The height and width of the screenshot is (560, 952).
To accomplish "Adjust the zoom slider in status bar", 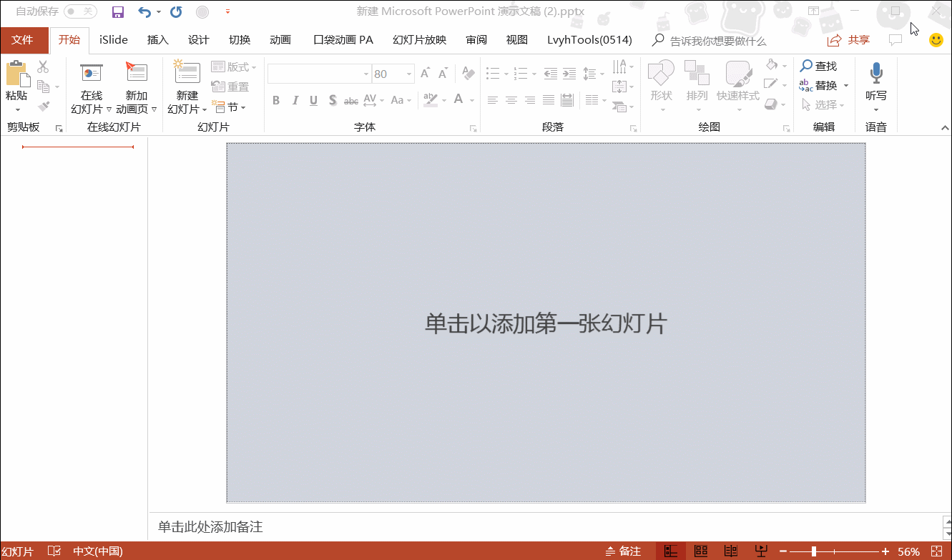I will click(x=814, y=551).
